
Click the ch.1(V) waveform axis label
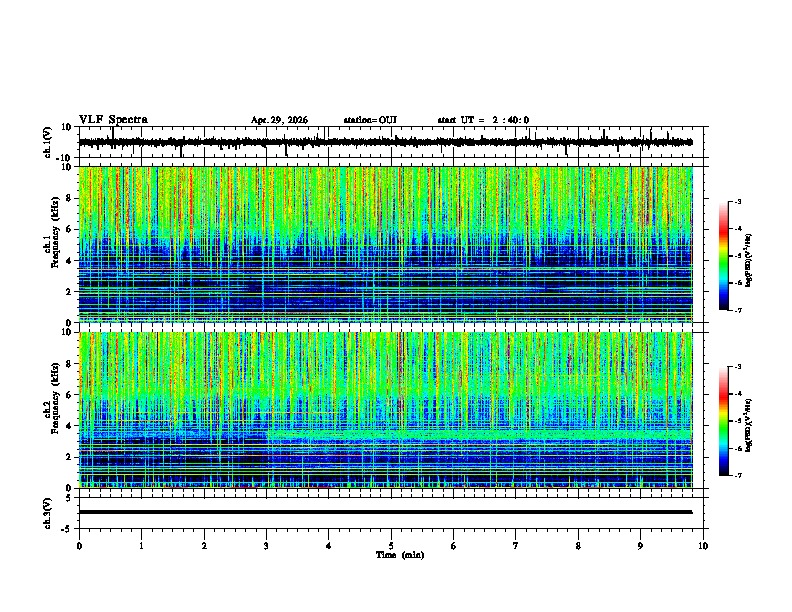click(x=48, y=142)
